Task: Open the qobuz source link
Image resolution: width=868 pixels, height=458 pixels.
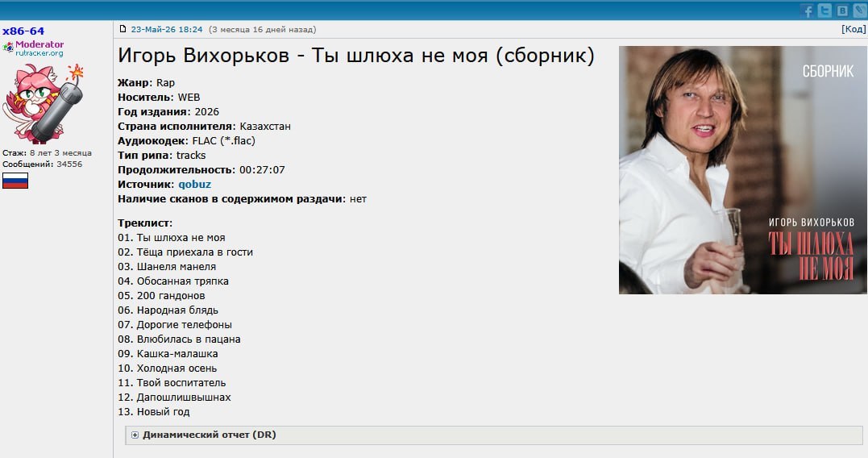Action: [194, 185]
